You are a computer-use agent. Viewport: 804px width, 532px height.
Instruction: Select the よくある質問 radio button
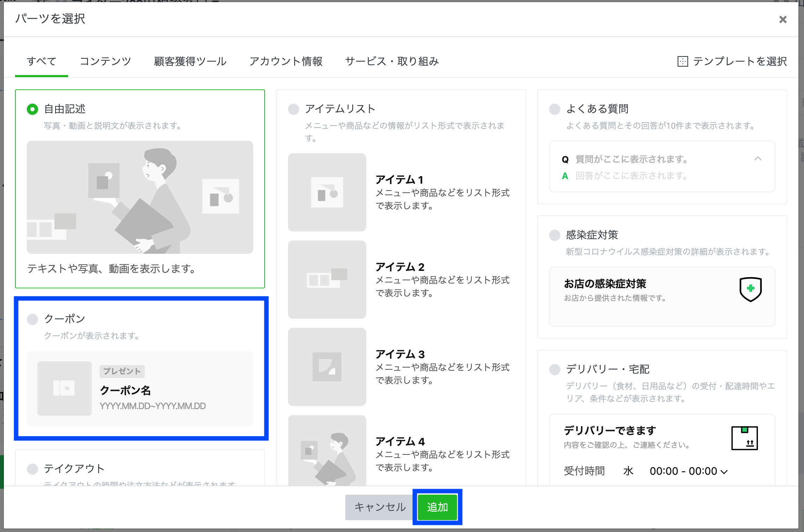pyautogui.click(x=555, y=109)
